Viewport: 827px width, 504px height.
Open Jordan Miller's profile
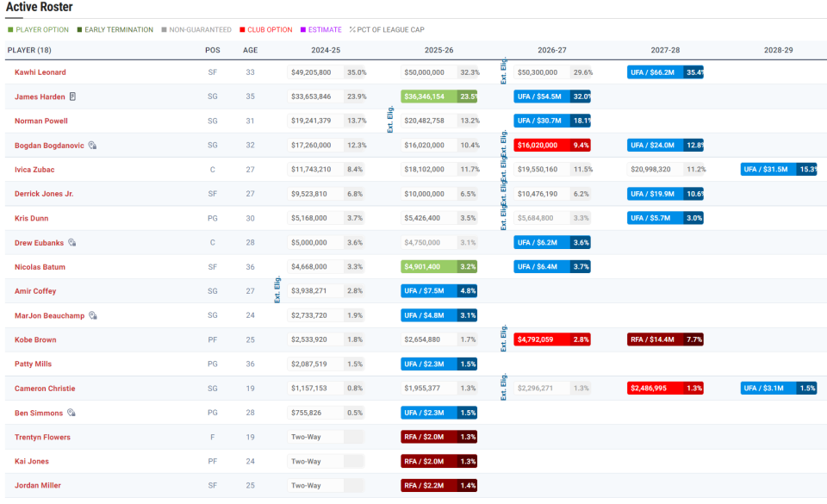[37, 486]
